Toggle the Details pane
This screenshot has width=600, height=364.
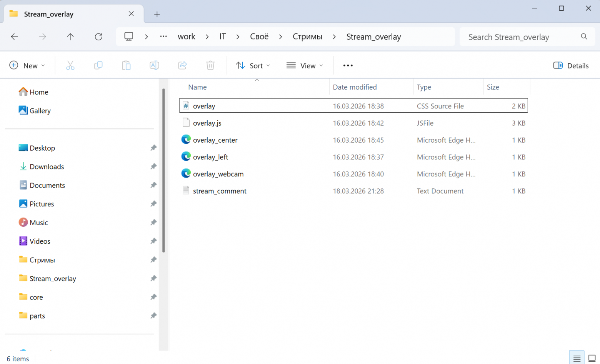pos(571,66)
